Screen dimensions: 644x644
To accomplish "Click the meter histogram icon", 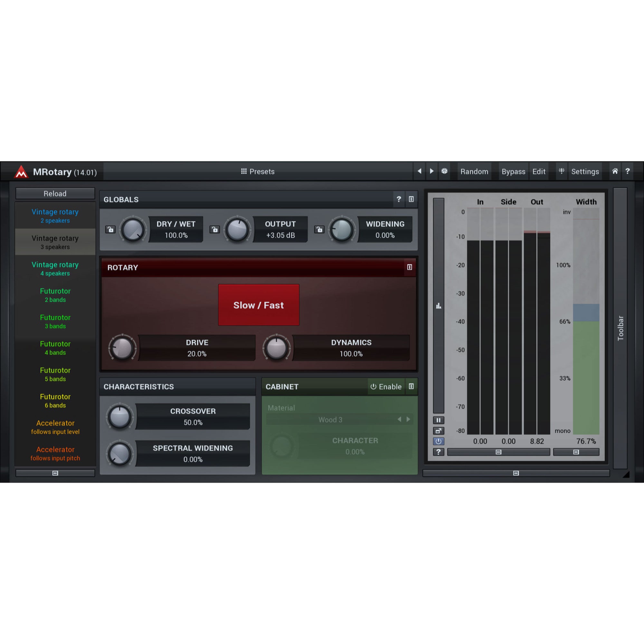I will tap(439, 306).
